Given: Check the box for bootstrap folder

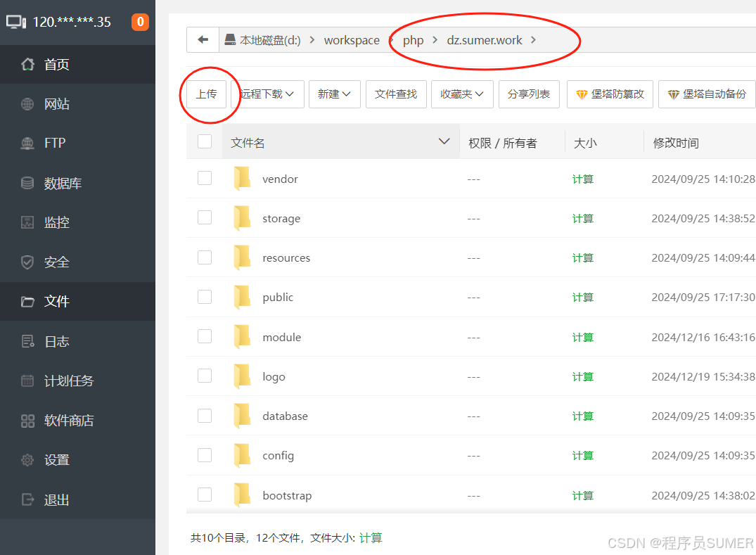Looking at the screenshot, I should [205, 495].
